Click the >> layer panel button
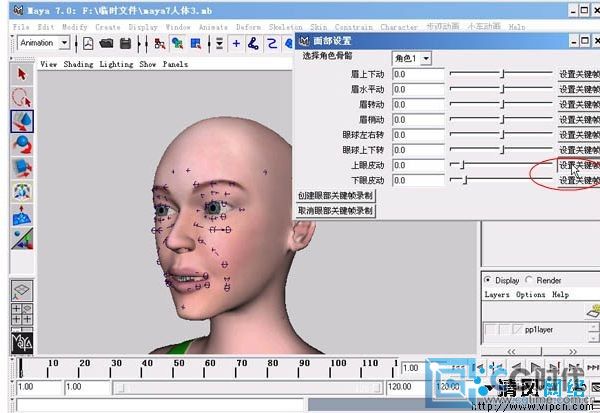Screen dimensions: 600x413 (x=572, y=351)
